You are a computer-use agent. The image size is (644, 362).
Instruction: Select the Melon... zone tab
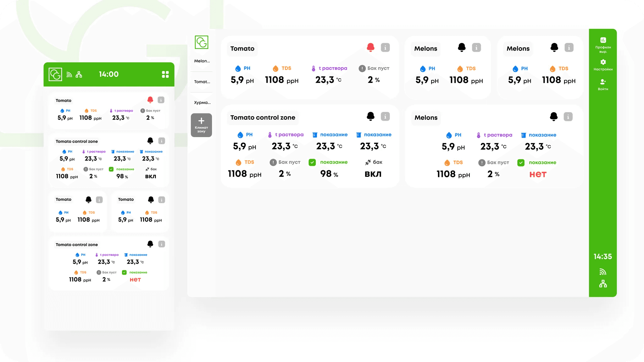coord(202,61)
